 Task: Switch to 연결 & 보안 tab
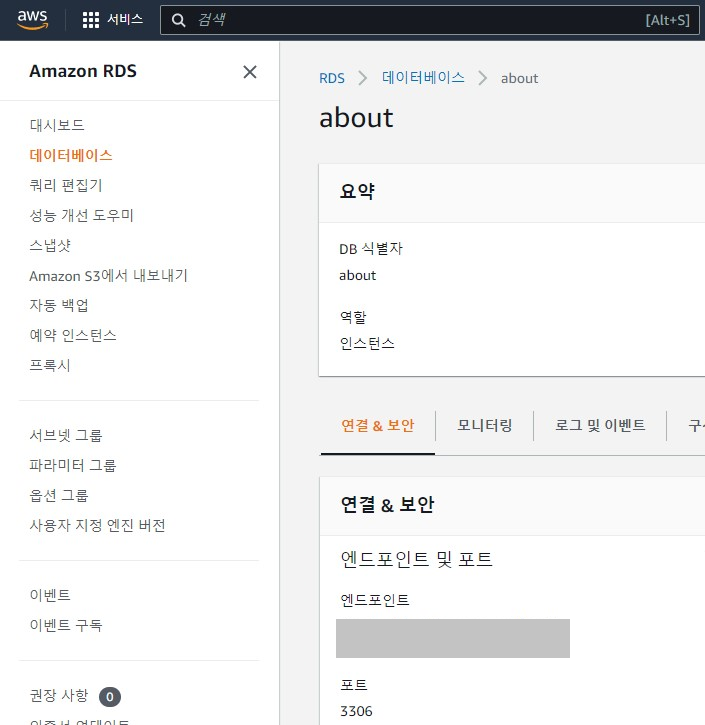point(377,425)
